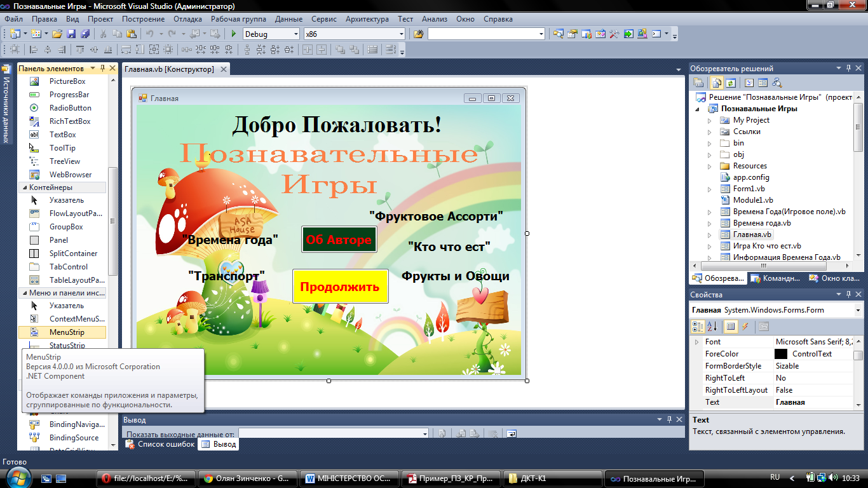
Task: Open the Файл menu
Action: pyautogui.click(x=13, y=19)
